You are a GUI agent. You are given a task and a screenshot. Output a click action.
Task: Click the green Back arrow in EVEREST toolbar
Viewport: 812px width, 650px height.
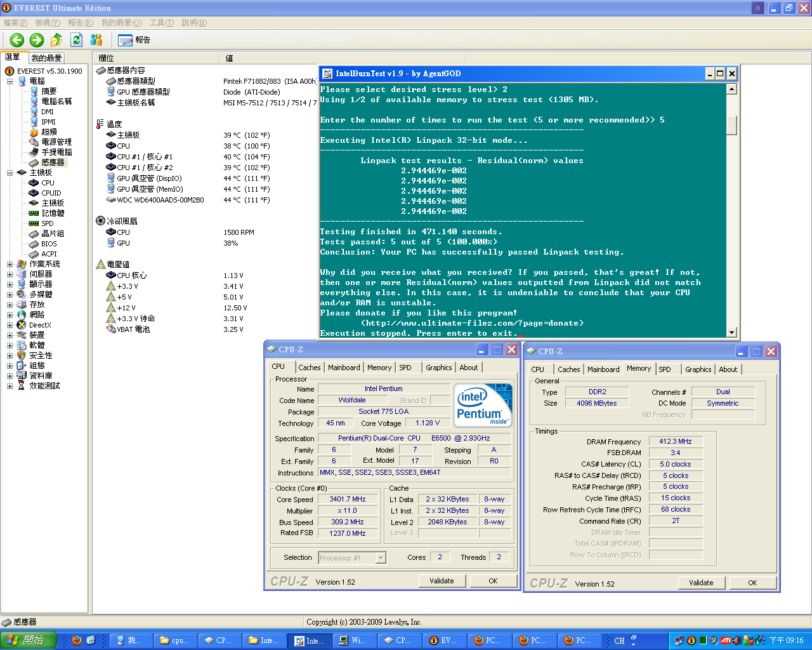[x=17, y=40]
